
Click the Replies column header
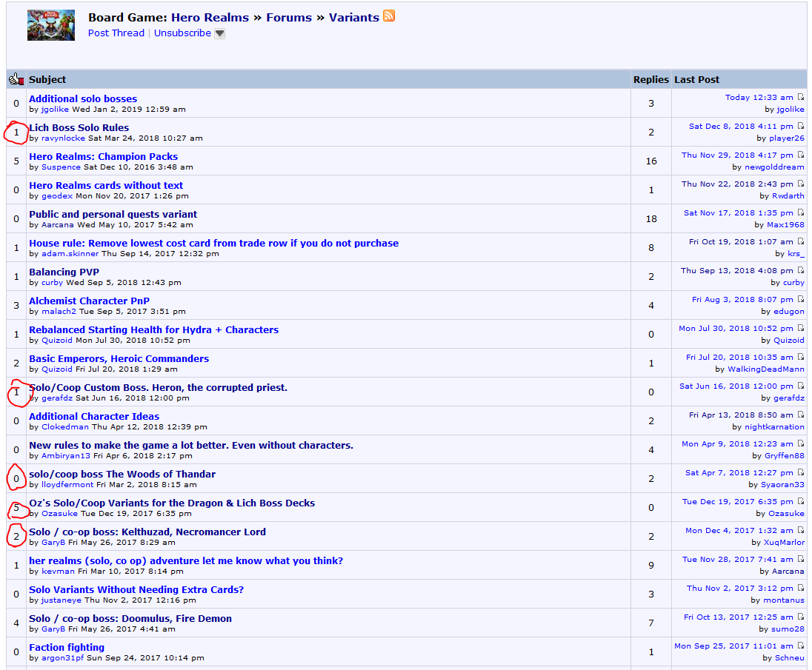651,80
